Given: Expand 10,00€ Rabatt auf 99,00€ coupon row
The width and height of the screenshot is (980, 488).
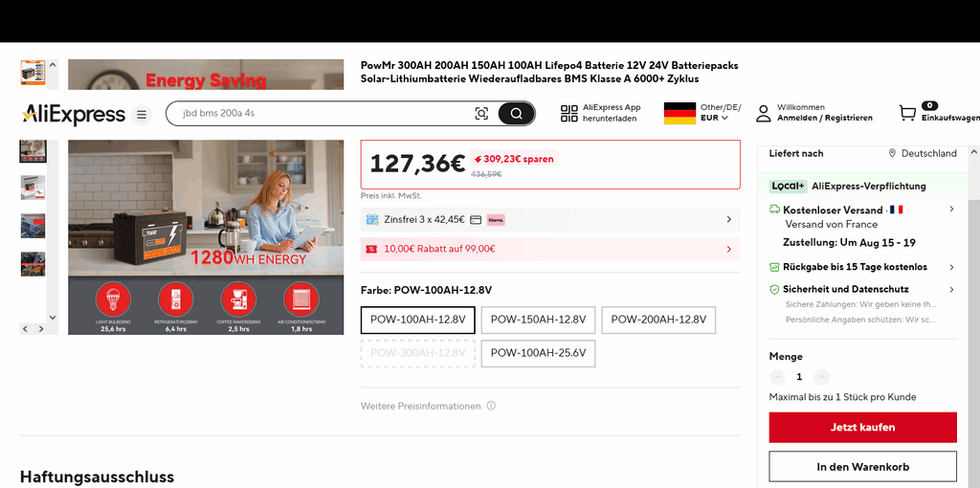Looking at the screenshot, I should click(x=550, y=250).
